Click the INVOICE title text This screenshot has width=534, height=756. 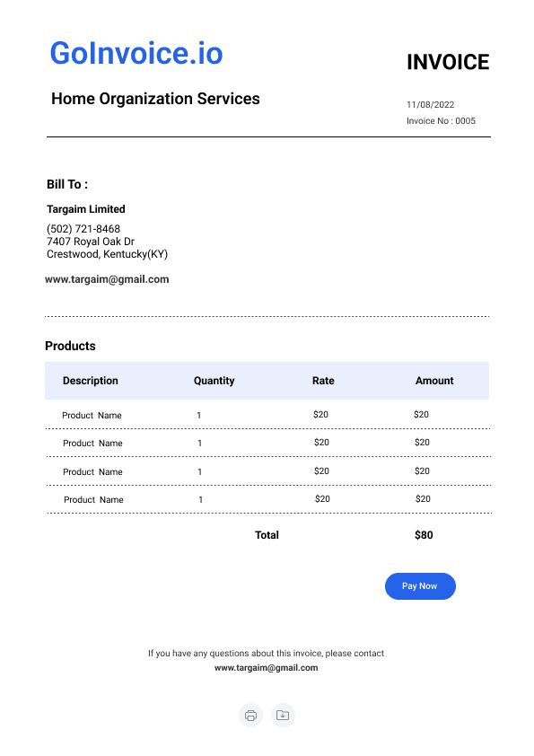(448, 62)
